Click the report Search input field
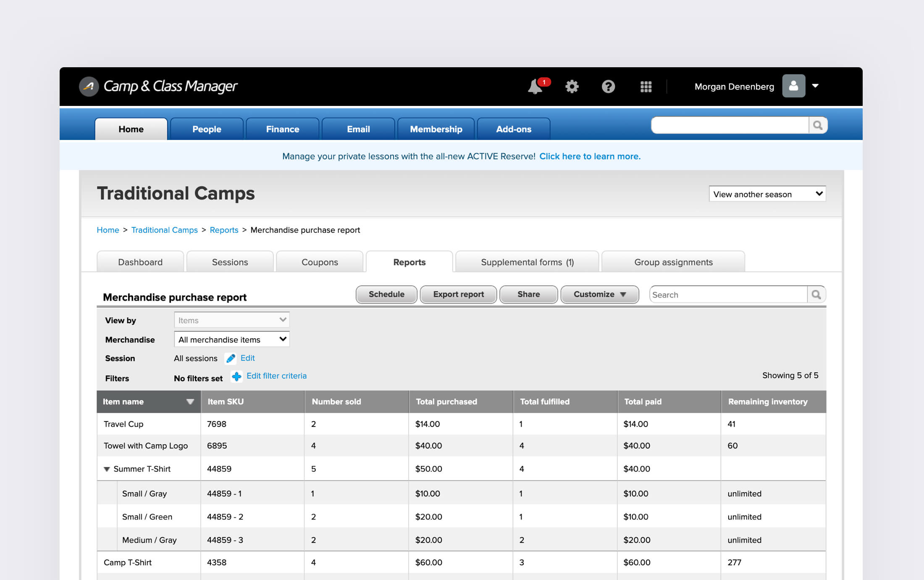 point(727,295)
